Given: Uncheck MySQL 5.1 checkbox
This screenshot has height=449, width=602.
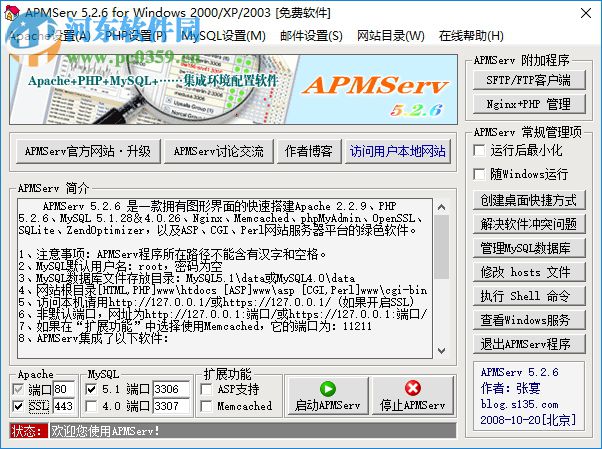Looking at the screenshot, I should (91, 389).
